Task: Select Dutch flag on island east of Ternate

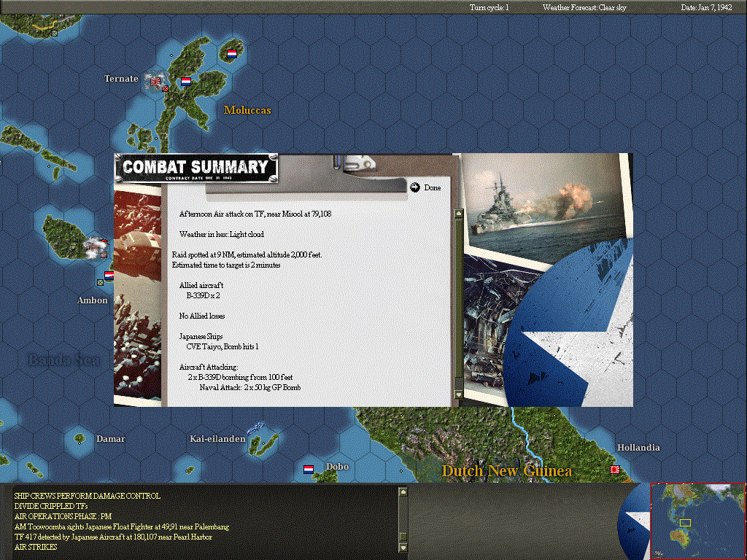Action: 186,82
